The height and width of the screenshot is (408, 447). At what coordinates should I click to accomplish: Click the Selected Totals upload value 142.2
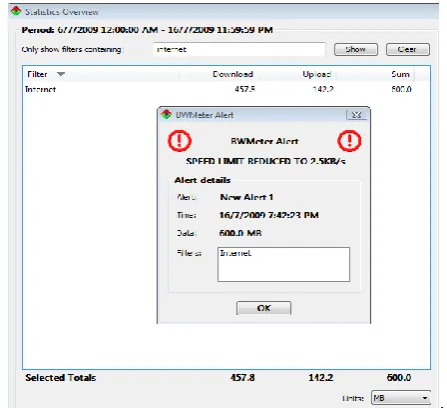(x=321, y=378)
